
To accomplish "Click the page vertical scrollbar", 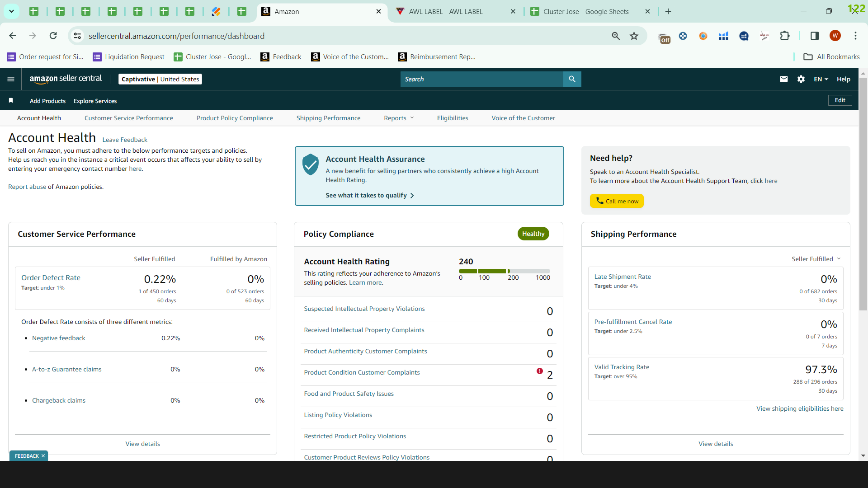I will 863,194.
